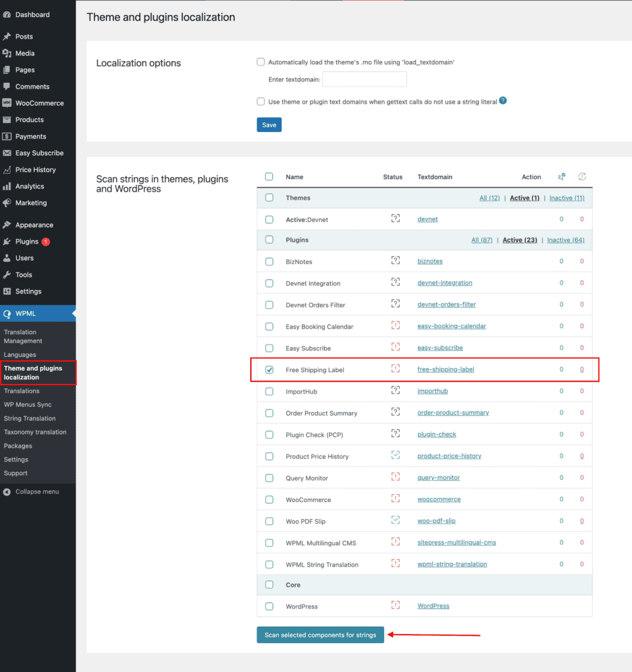Click the Collapse menu arrow icon
The image size is (632, 672).
pyautogui.click(x=7, y=492)
